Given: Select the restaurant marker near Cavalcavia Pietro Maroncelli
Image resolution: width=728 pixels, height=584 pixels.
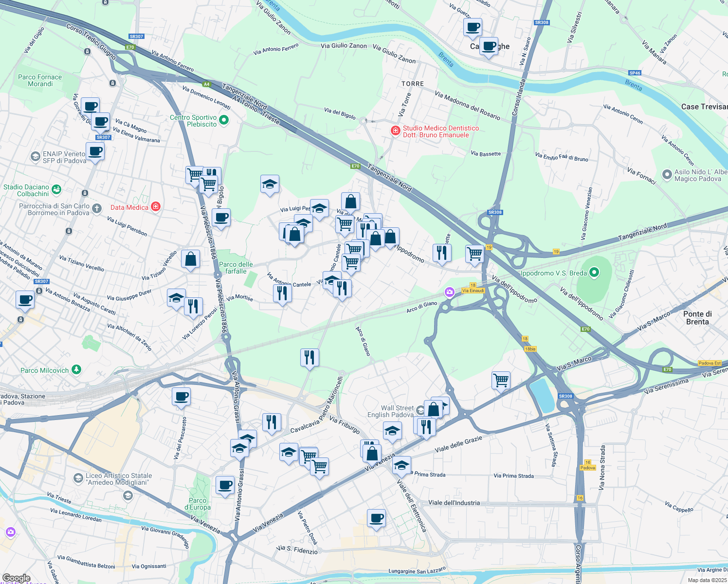Looking at the screenshot, I should (x=272, y=422).
